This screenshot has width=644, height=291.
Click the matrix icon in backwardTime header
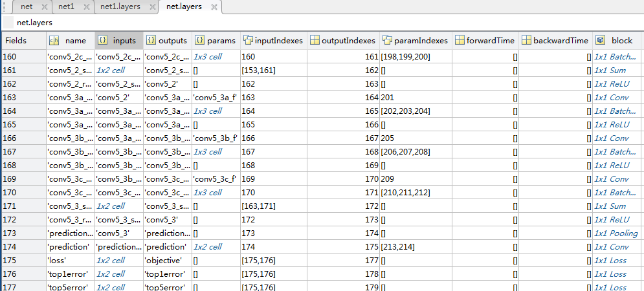(526, 40)
